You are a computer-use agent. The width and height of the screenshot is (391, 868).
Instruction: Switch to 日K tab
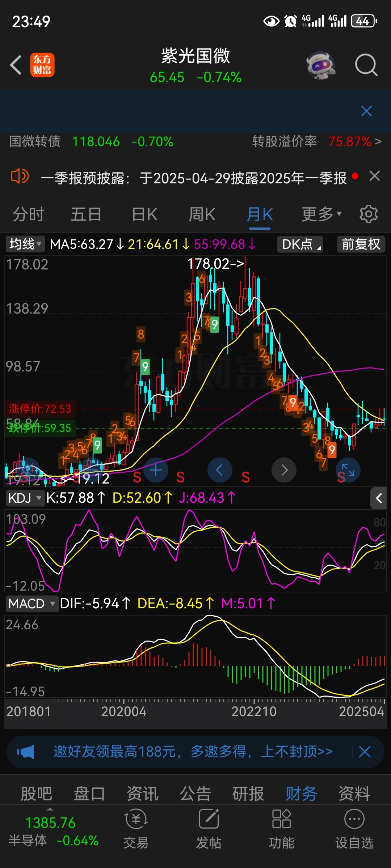[x=144, y=214]
